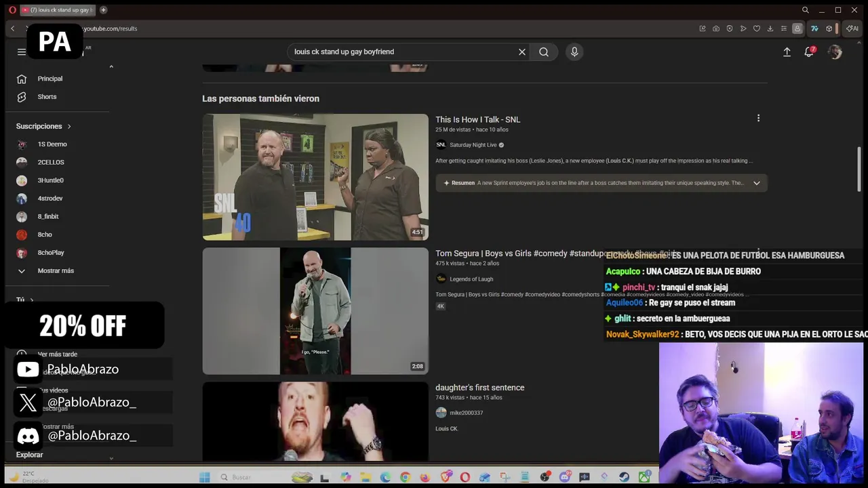Expand the Suscripciones section
This screenshot has height=488, width=868.
point(43,126)
